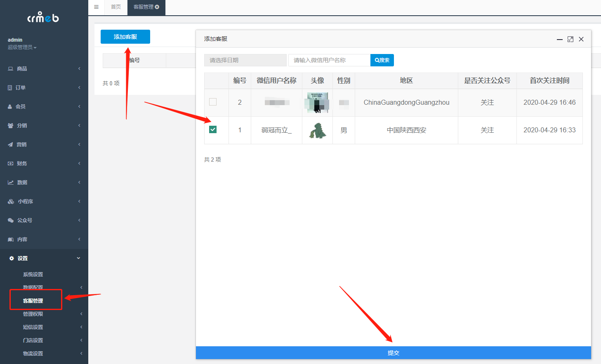Expand the 会员 menu chevron
The image size is (601, 364).
coord(79,107)
